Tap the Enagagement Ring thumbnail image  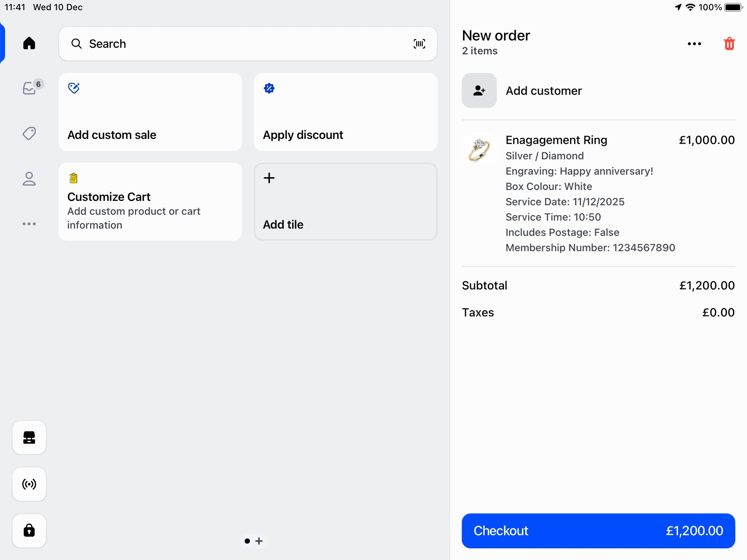point(479,149)
